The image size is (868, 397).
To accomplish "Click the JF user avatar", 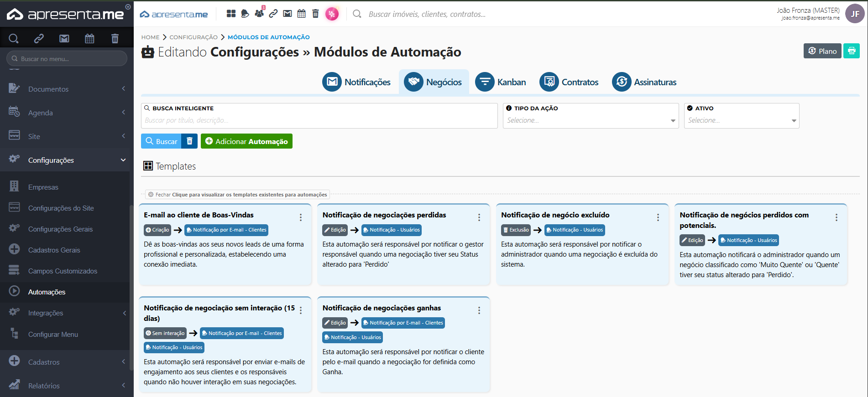I will point(855,14).
